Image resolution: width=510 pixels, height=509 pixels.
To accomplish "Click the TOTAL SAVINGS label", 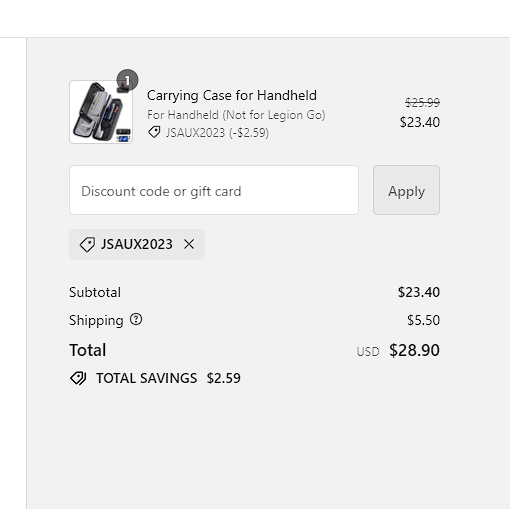I will (x=146, y=378).
